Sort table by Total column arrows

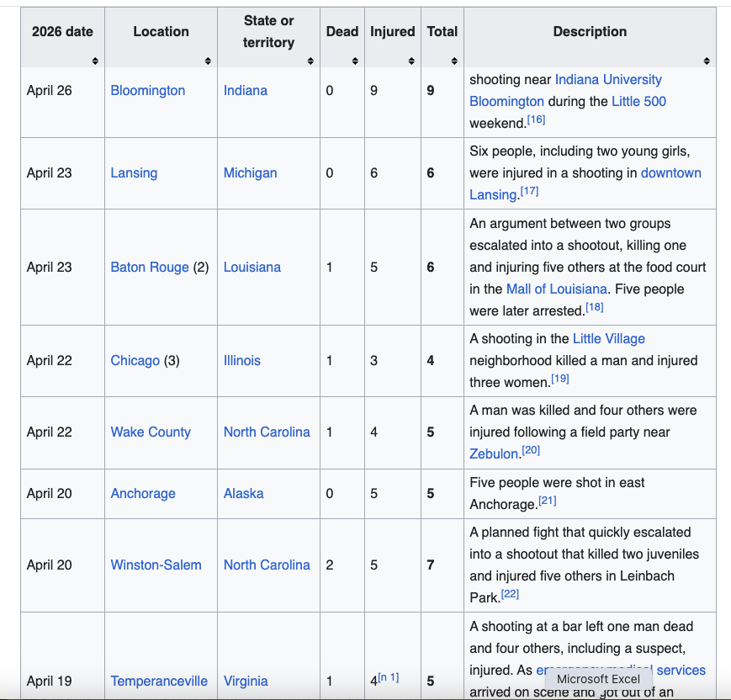coord(454,61)
